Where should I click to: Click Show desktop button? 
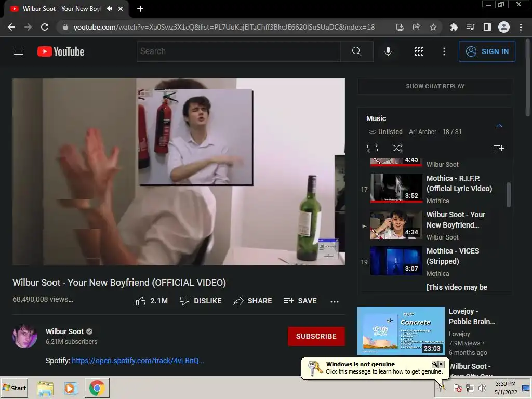526,388
